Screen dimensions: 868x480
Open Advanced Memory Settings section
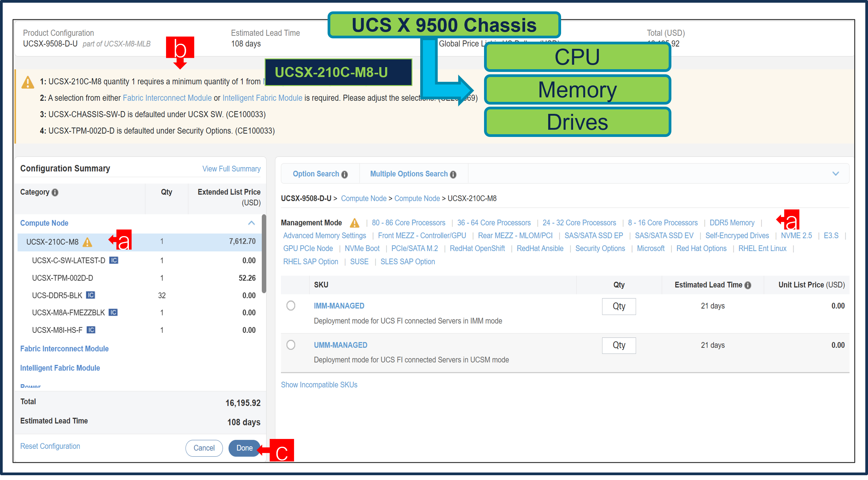[325, 236]
